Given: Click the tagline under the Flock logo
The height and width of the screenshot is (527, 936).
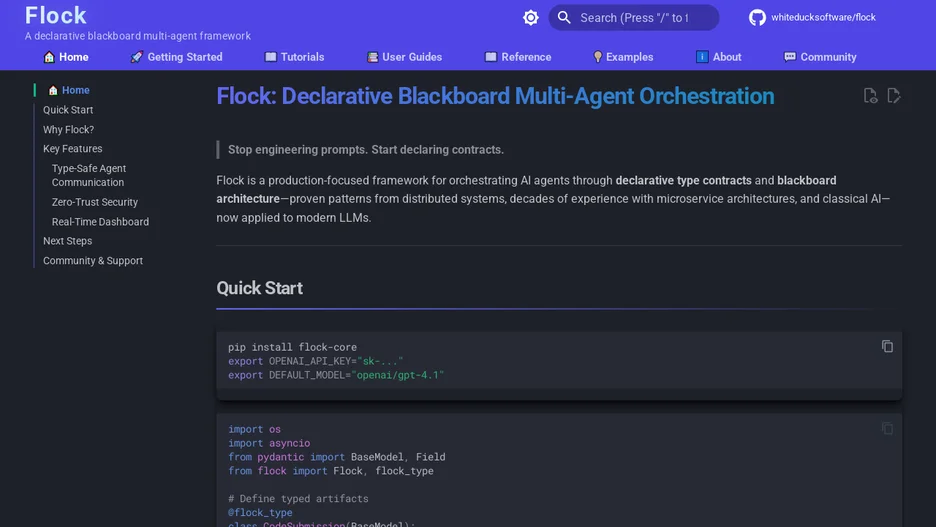Looking at the screenshot, I should click(137, 36).
